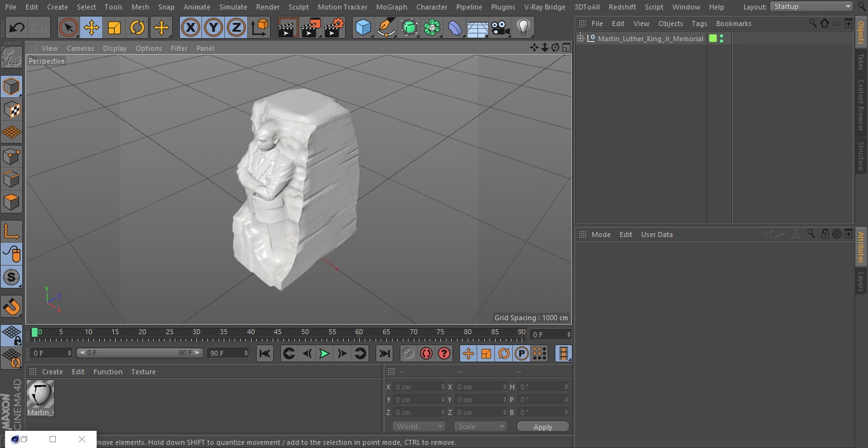Expand Martin_Luther_King_Jr_Memorial object tree

tap(580, 39)
